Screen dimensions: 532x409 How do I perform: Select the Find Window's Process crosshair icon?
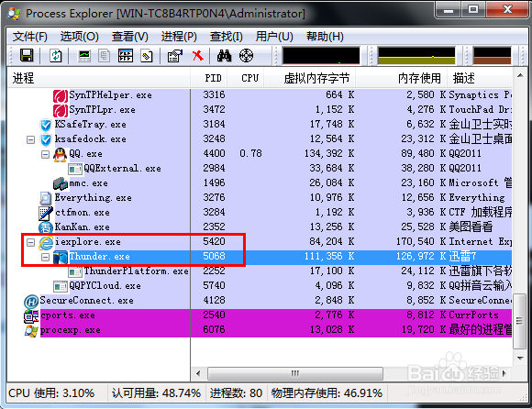coord(247,56)
